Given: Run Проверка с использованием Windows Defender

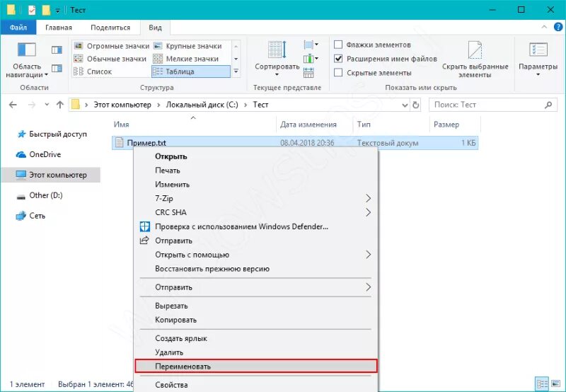Looking at the screenshot, I should 256,226.
